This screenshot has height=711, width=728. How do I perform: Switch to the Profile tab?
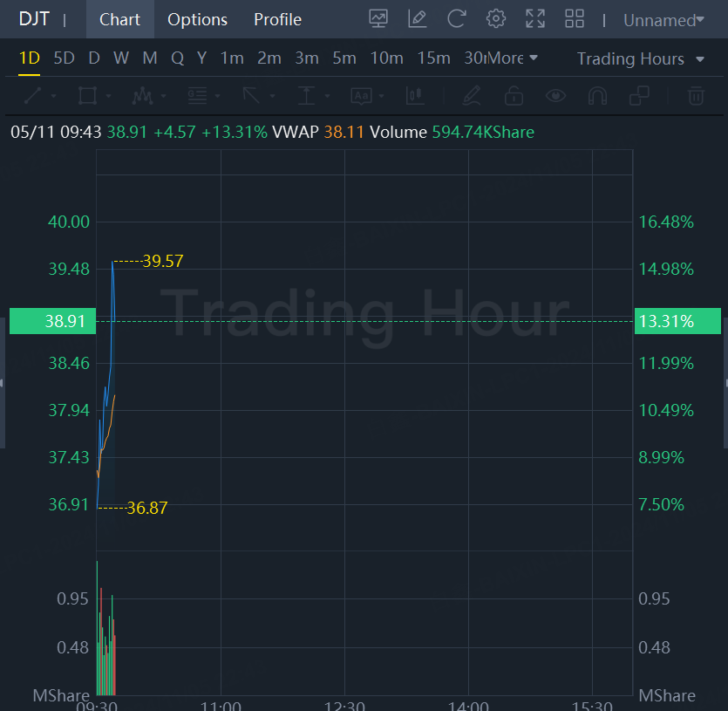pos(277,19)
